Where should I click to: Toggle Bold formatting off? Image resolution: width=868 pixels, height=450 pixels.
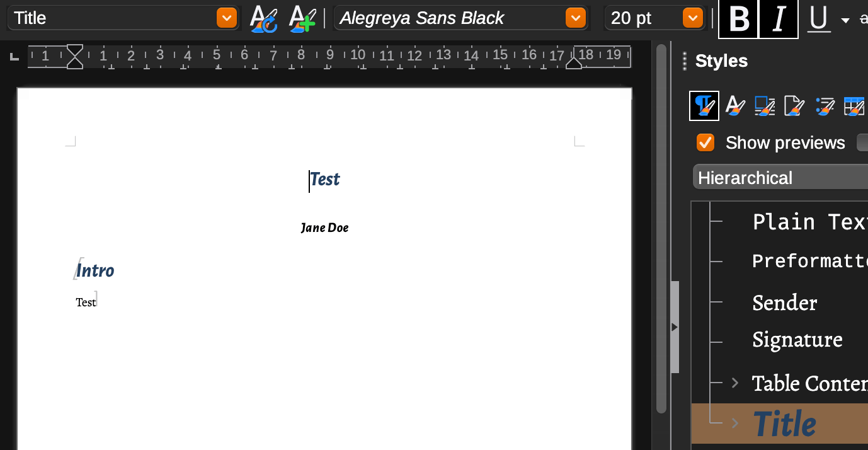pos(738,19)
